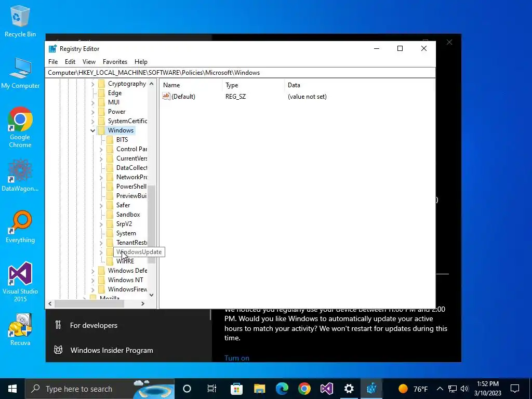This screenshot has height=399, width=532.
Task: Open the Help menu in Registry Editor
Action: [141, 62]
